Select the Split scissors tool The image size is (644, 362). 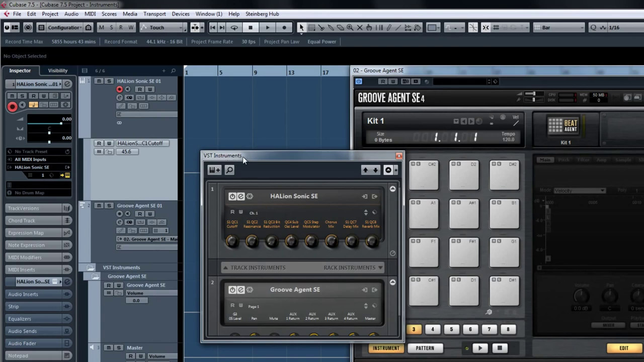[321, 28]
